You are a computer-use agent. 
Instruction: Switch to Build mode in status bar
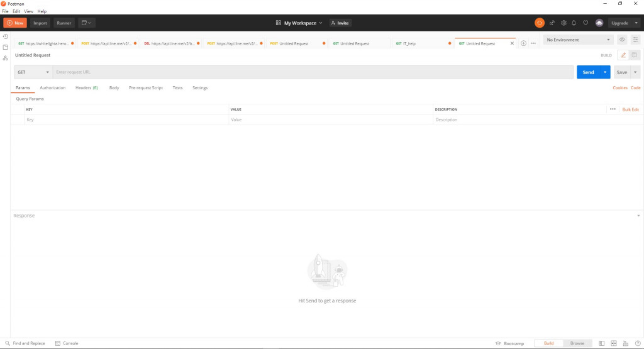click(x=548, y=343)
